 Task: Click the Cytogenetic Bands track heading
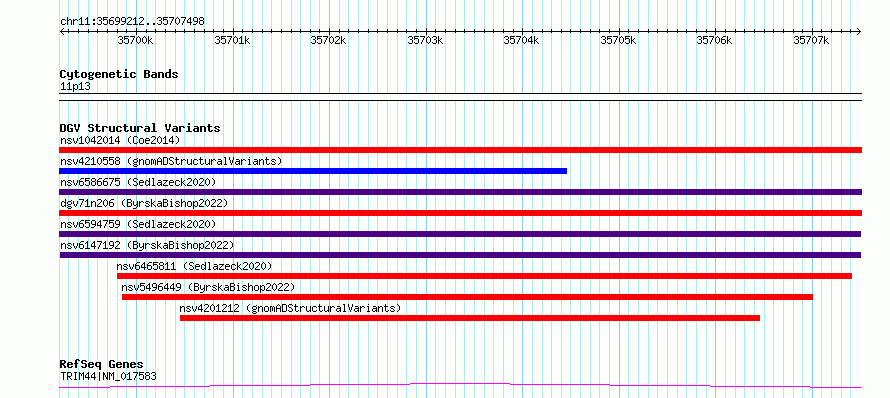[x=119, y=74]
